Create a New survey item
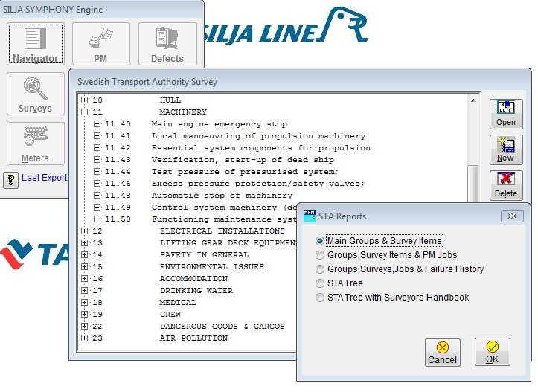 click(506, 150)
